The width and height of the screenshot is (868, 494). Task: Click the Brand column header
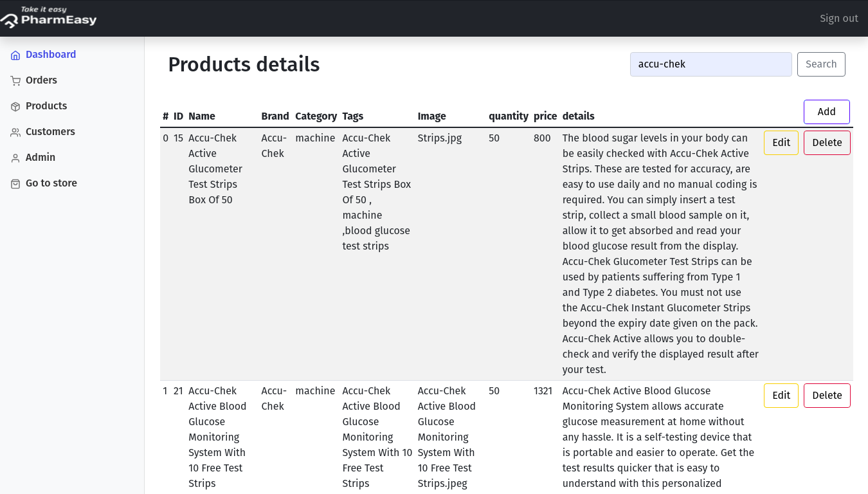coord(275,116)
